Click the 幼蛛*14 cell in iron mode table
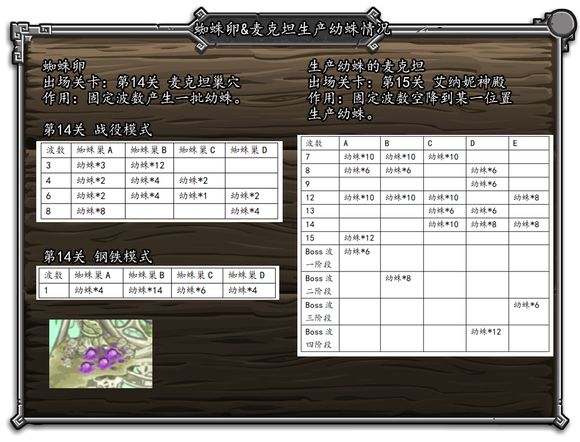 point(145,290)
